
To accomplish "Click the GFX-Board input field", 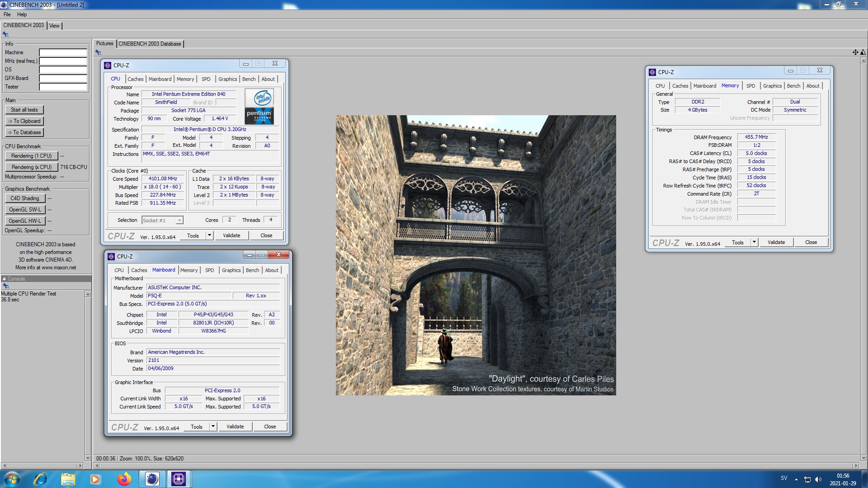I will tap(63, 78).
